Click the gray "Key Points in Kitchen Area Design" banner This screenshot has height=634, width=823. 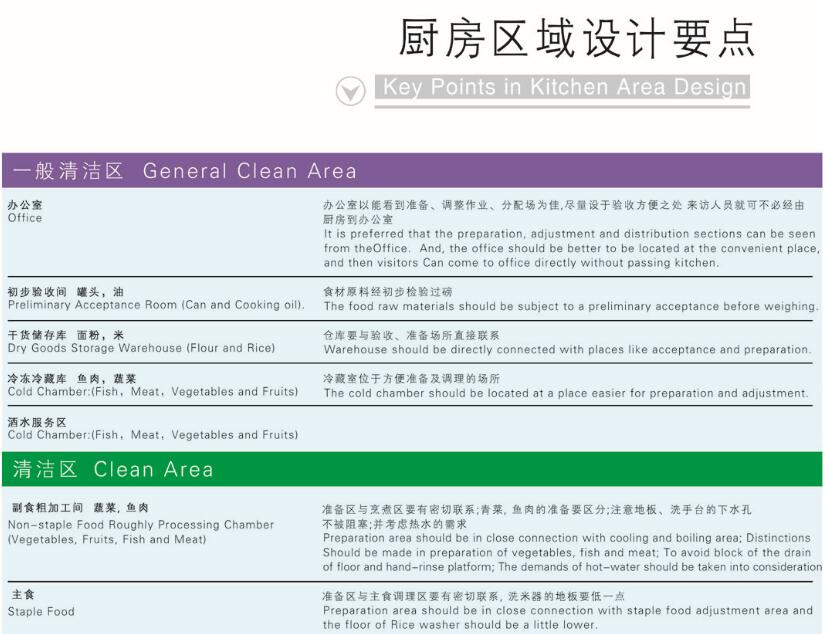point(563,88)
